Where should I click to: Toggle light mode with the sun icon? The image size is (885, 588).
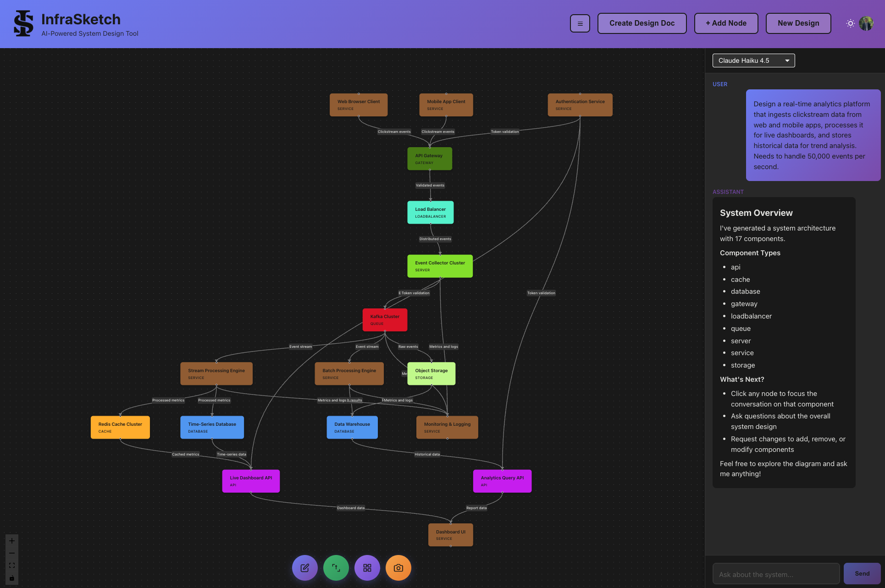pos(850,23)
